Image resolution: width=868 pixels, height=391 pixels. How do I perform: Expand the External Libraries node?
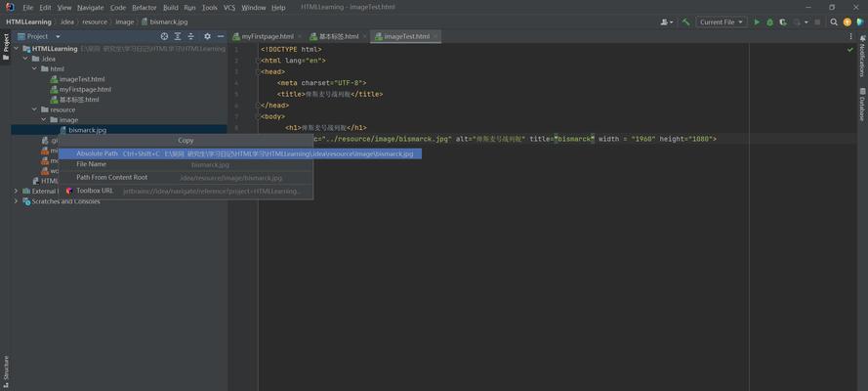(16, 191)
